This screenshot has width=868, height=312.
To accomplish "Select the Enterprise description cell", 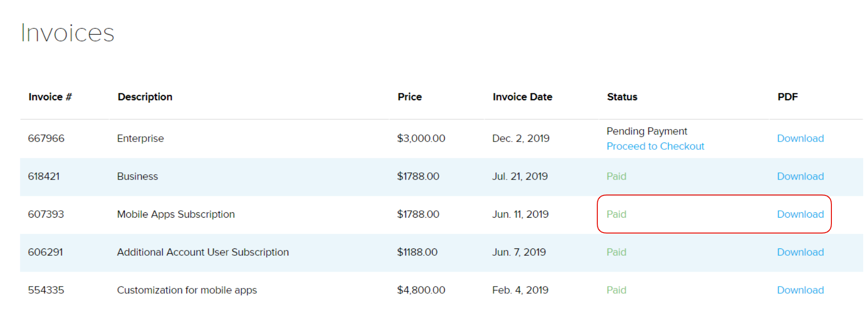I will coord(140,139).
